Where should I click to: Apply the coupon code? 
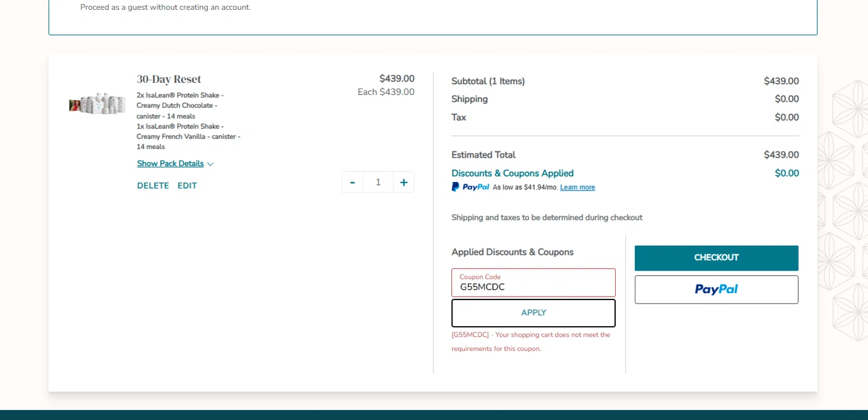(x=534, y=313)
